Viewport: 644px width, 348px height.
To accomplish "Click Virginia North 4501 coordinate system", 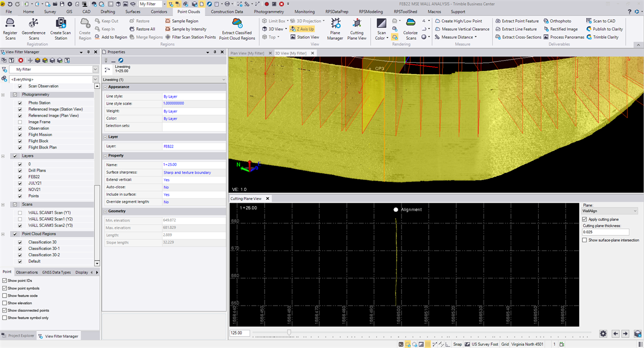I will tap(528, 344).
